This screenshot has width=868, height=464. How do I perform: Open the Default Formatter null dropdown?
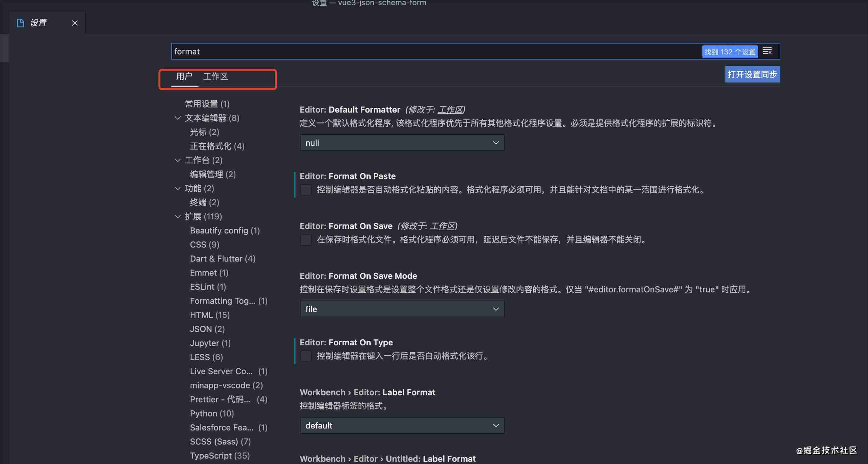tap(402, 143)
